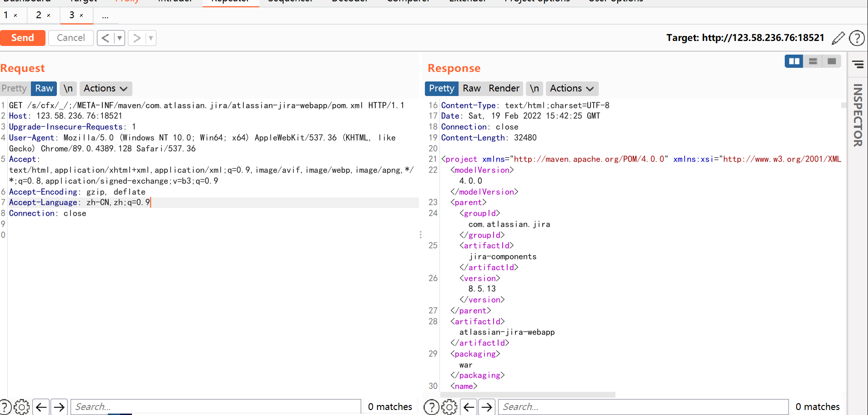Viewport: 868px width, 415px height.
Task: Click the Response heading
Action: pyautogui.click(x=454, y=68)
